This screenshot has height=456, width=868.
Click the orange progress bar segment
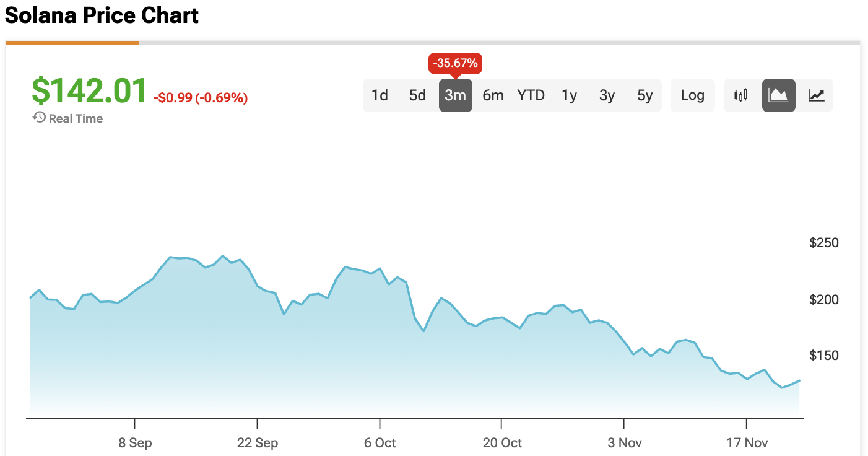(x=72, y=43)
